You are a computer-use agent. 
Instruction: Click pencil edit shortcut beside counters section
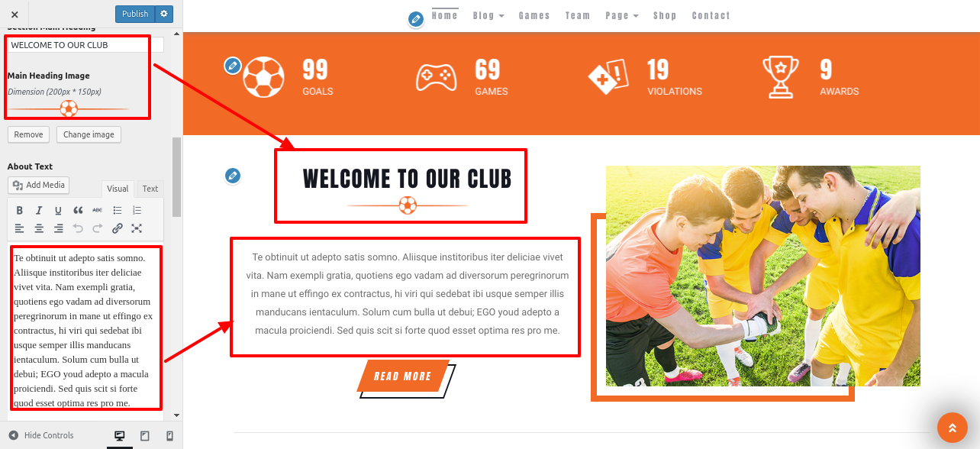click(233, 66)
